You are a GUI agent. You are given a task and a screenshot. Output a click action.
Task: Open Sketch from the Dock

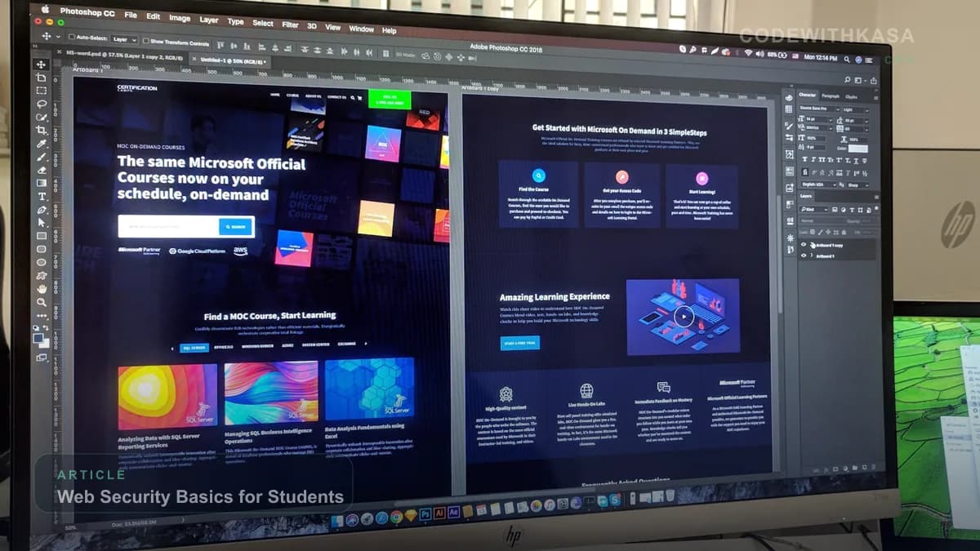click(x=411, y=515)
